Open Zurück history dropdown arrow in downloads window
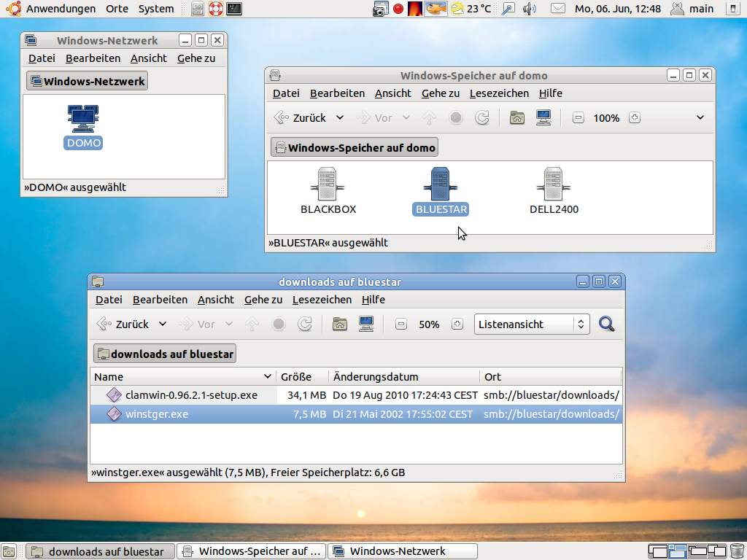The image size is (747, 560). [163, 324]
